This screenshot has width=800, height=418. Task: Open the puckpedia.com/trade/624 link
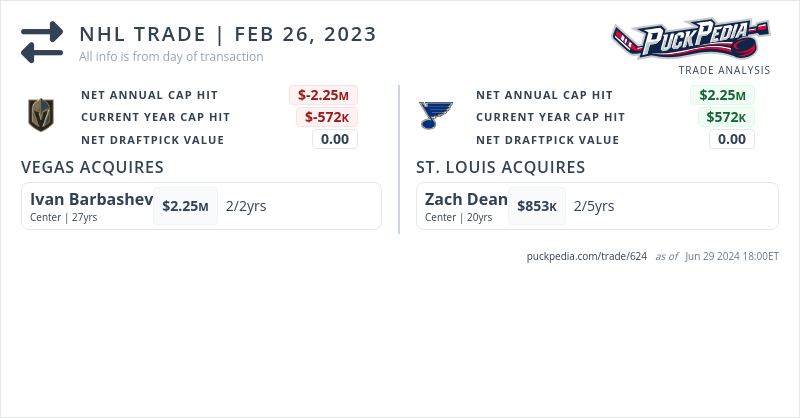point(587,256)
